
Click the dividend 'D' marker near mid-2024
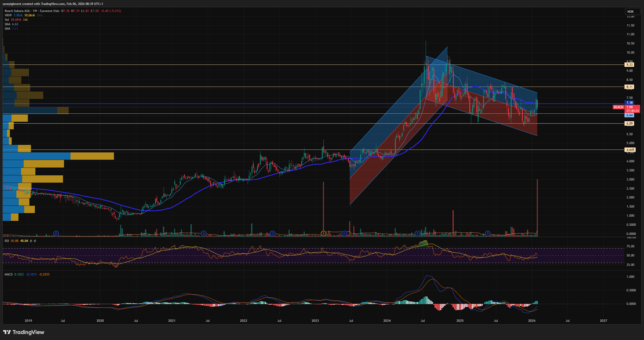pyautogui.click(x=417, y=233)
